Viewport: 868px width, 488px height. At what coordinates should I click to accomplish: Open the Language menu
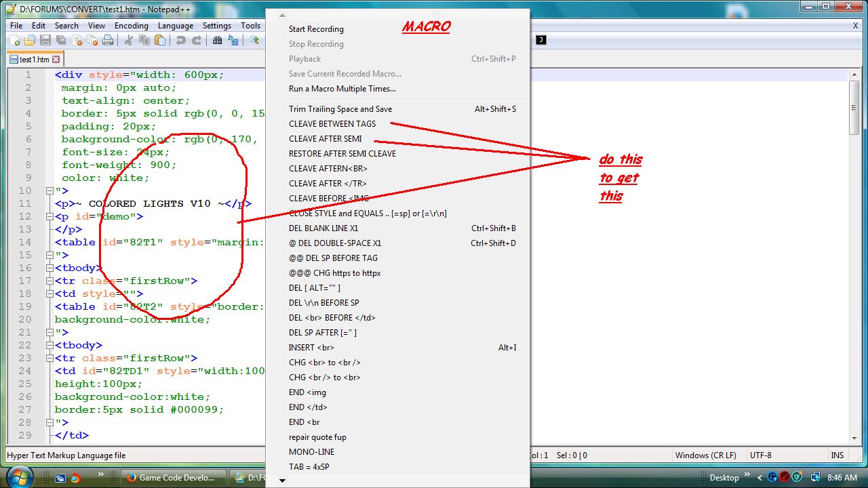click(x=176, y=26)
